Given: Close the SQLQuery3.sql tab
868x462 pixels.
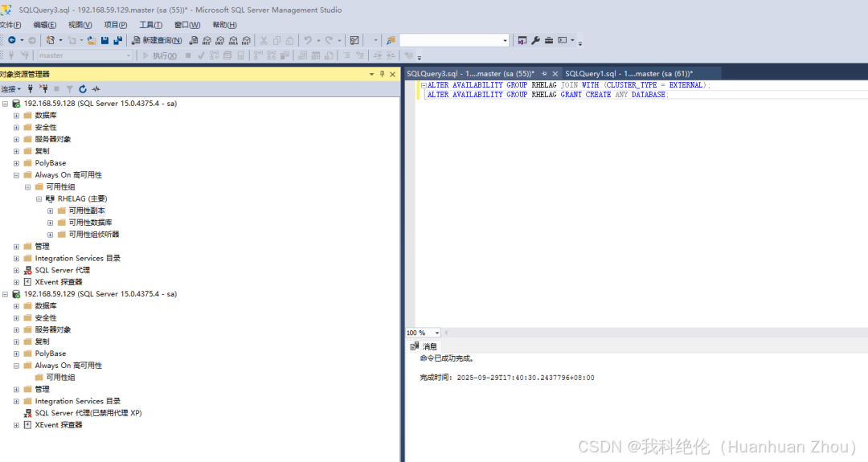Looking at the screenshot, I should (x=555, y=74).
